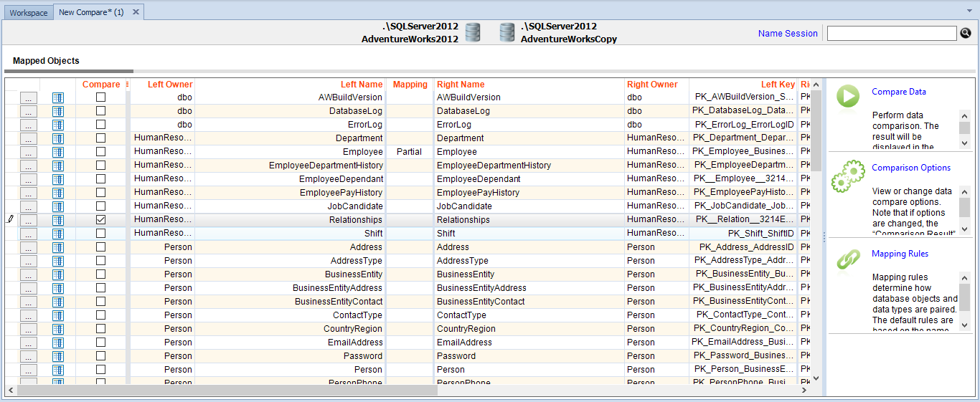
Task: Click column mapping icon in EmployeeDepartmentHistory row
Action: point(58,166)
